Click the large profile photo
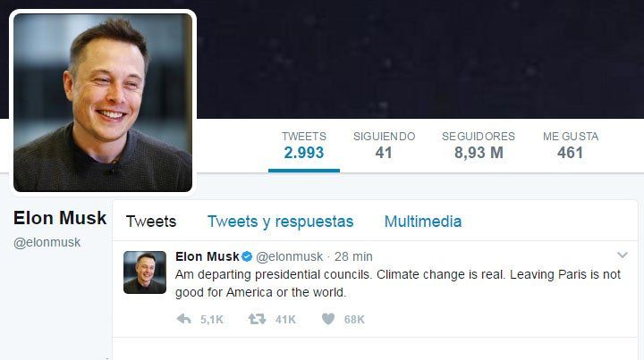Screen dimensions: 644x360 102,101
